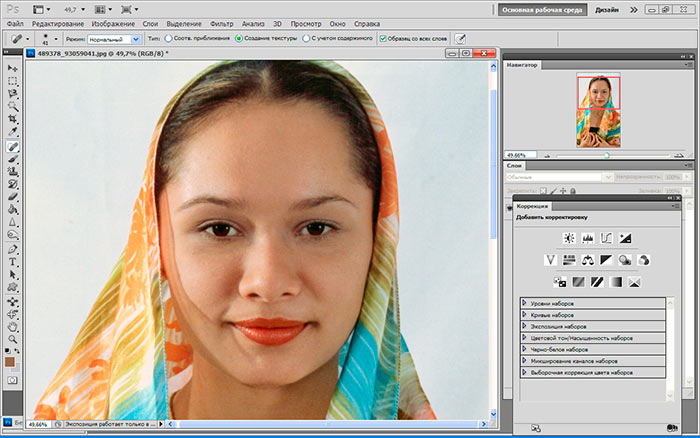Click the foreground color swatch
This screenshot has width=700, height=438.
point(10,360)
